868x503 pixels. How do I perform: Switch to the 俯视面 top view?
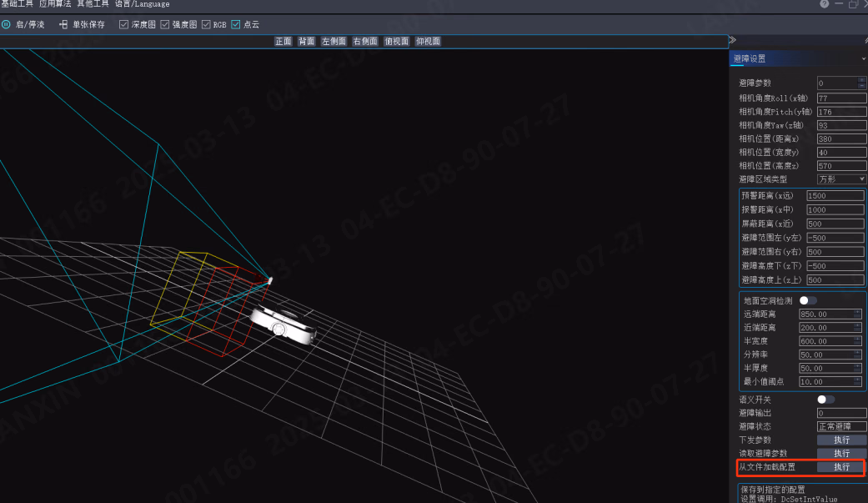(x=397, y=41)
